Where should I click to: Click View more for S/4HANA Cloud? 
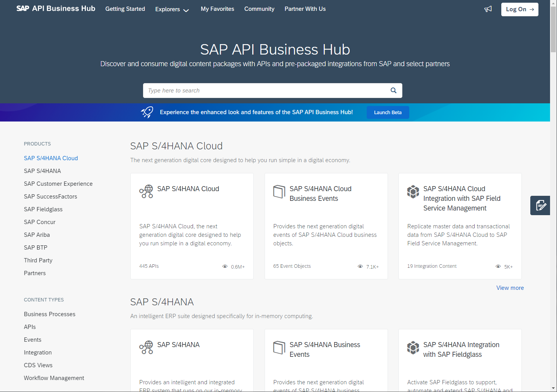pyautogui.click(x=510, y=288)
